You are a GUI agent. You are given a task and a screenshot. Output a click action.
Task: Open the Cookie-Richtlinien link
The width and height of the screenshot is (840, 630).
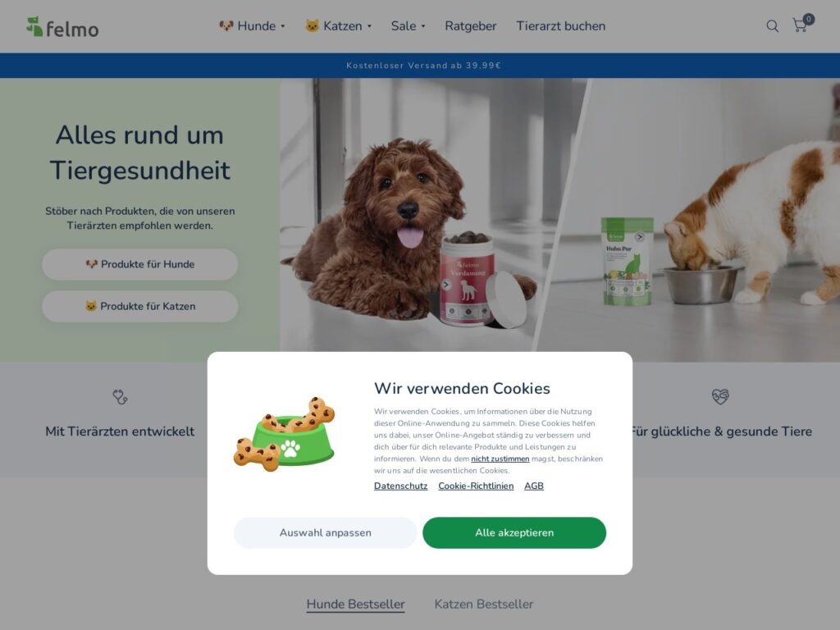pos(476,486)
